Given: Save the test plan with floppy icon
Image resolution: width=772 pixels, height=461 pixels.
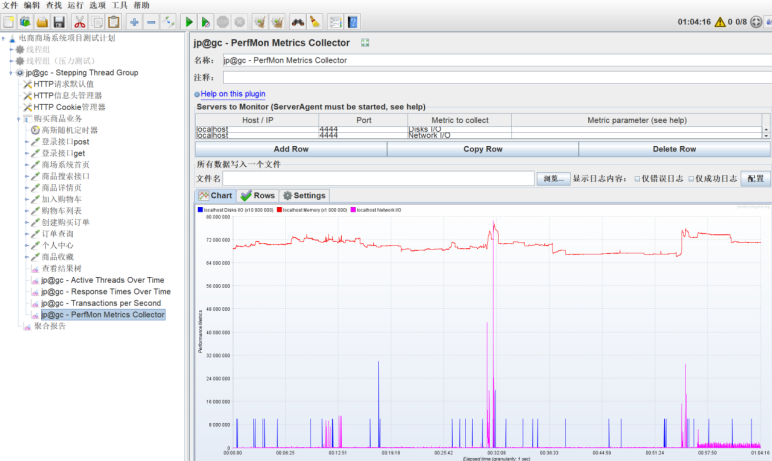Looking at the screenshot, I should (x=59, y=22).
